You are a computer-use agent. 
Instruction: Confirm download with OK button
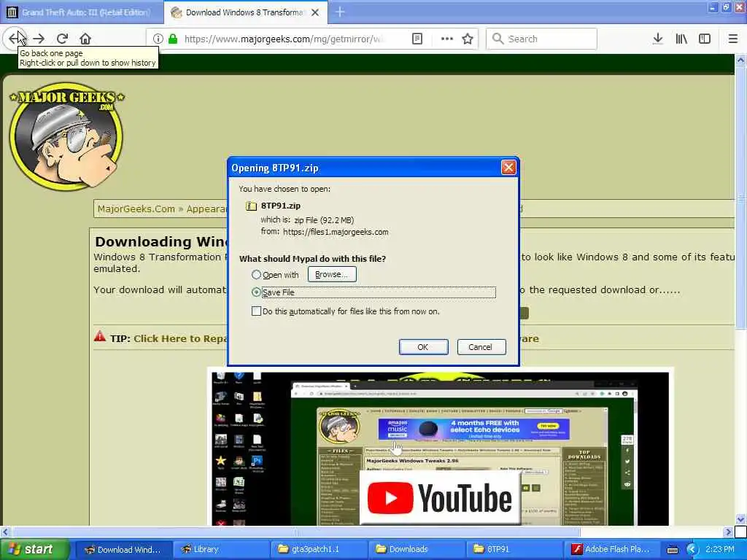tap(423, 346)
